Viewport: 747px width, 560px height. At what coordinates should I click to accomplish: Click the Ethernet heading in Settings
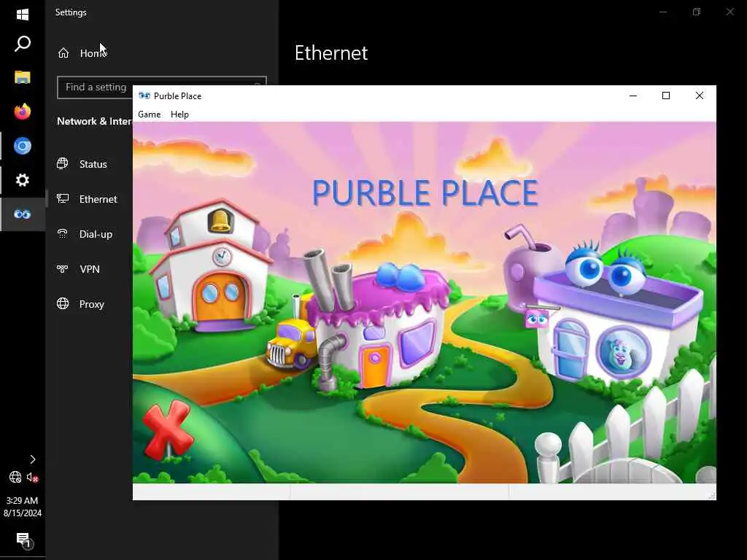(x=331, y=52)
